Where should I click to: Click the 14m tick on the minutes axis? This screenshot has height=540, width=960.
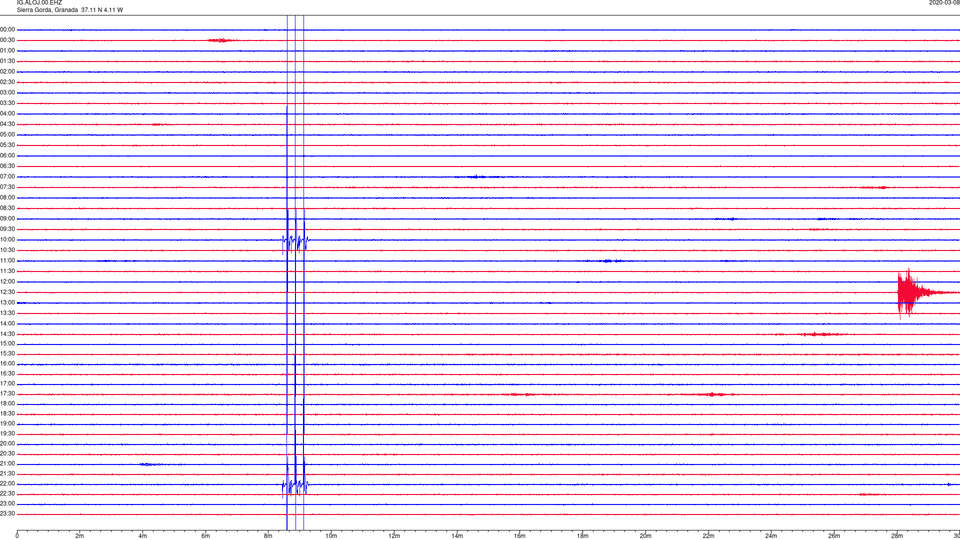[457, 536]
